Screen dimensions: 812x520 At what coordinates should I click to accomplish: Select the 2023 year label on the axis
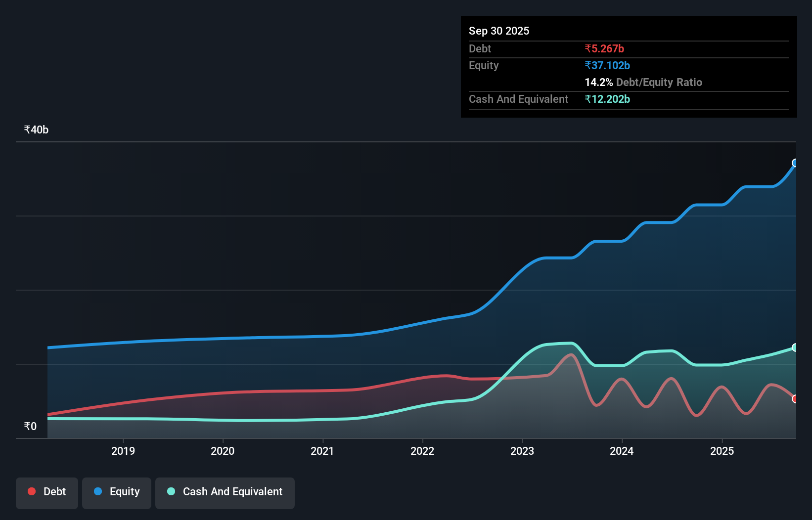[523, 451]
